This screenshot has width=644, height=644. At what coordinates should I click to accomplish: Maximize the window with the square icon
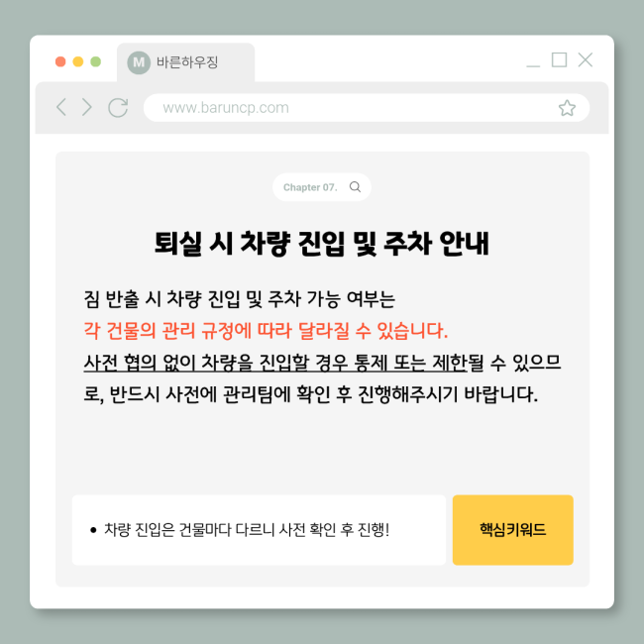tap(559, 60)
